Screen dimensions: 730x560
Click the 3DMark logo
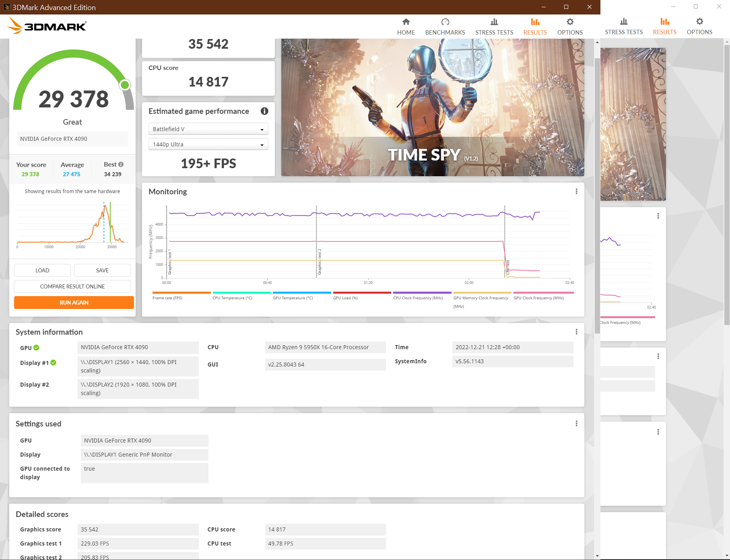47,26
